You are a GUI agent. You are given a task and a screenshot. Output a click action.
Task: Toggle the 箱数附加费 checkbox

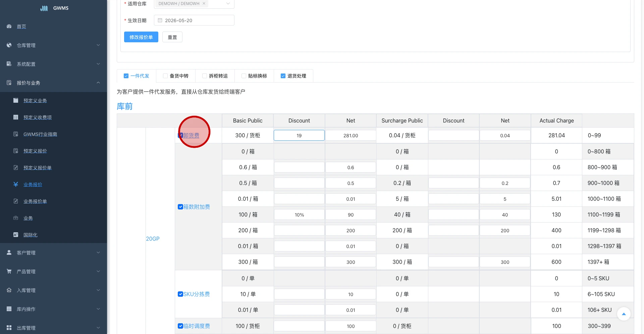[x=180, y=207]
